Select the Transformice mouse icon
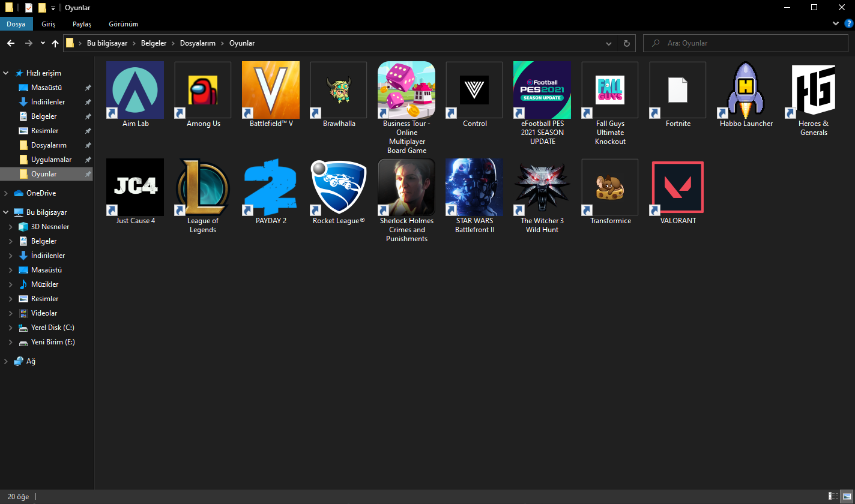This screenshot has height=504, width=855. click(610, 187)
